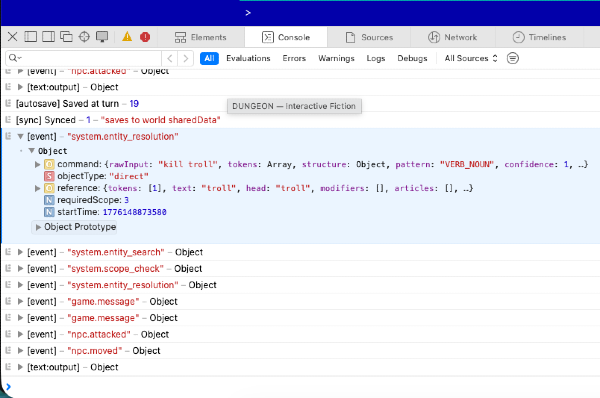Filter console by Evaluations
The width and height of the screenshot is (600, 398).
point(248,58)
